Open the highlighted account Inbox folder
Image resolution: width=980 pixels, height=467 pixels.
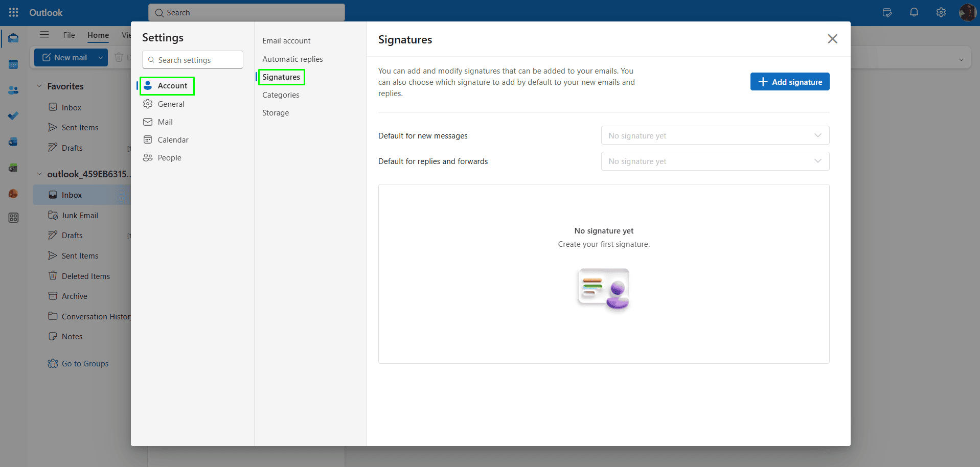point(82,195)
